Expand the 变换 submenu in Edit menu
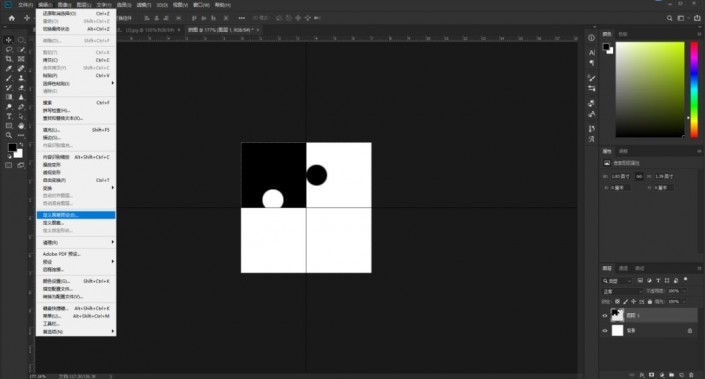The image size is (705, 379). coord(76,188)
